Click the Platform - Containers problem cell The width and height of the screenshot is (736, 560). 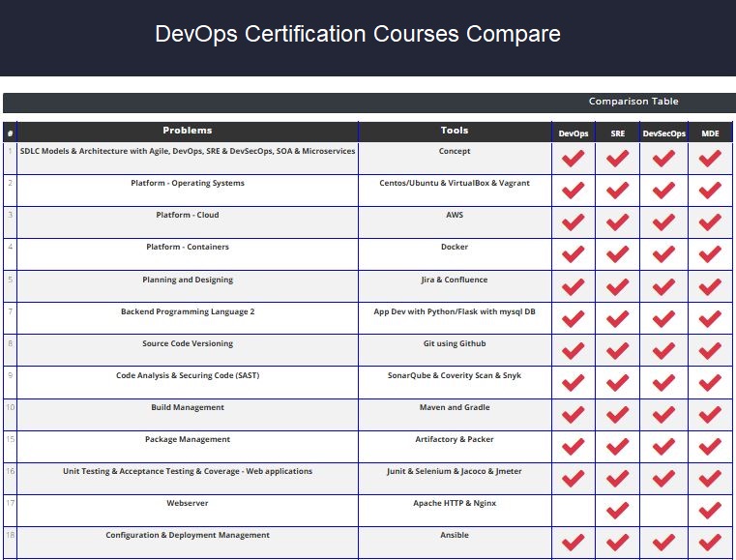pyautogui.click(x=188, y=248)
